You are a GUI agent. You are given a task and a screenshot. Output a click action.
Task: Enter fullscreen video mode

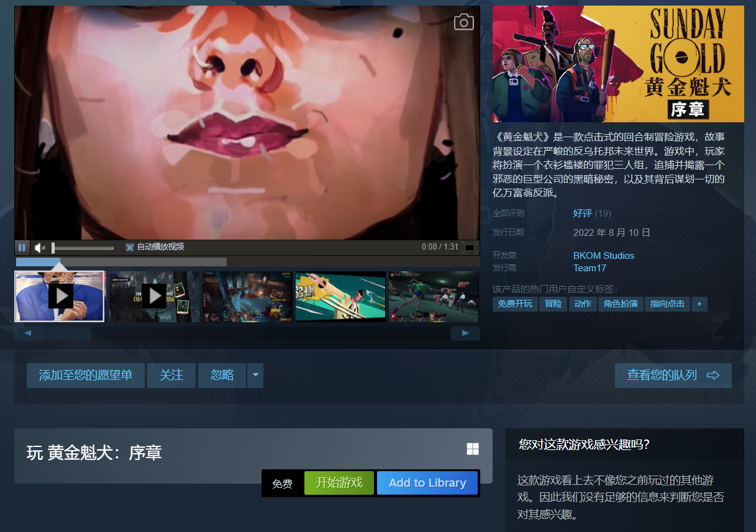pos(470,248)
